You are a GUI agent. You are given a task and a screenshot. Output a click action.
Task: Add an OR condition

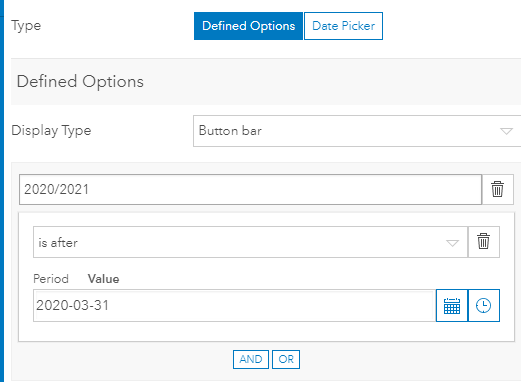click(286, 359)
